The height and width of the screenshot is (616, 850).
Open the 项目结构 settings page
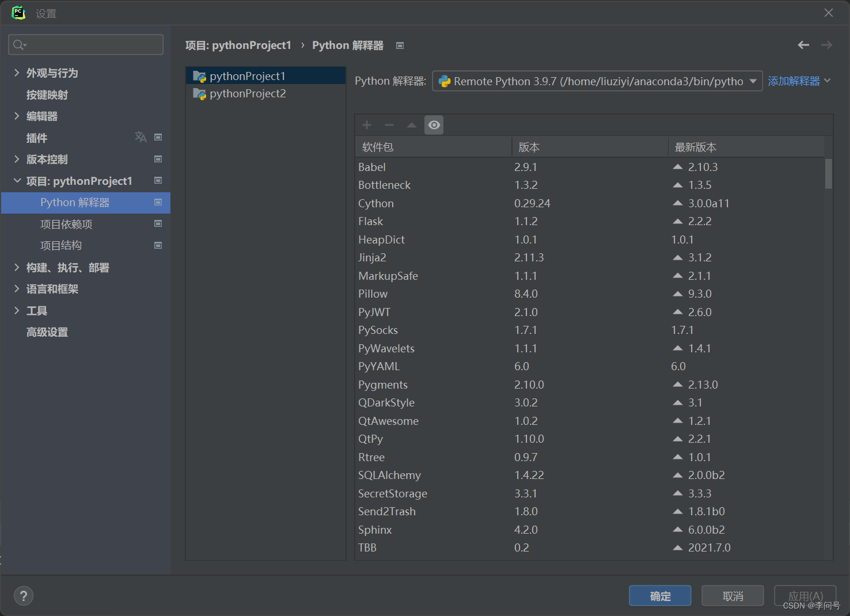click(x=61, y=245)
